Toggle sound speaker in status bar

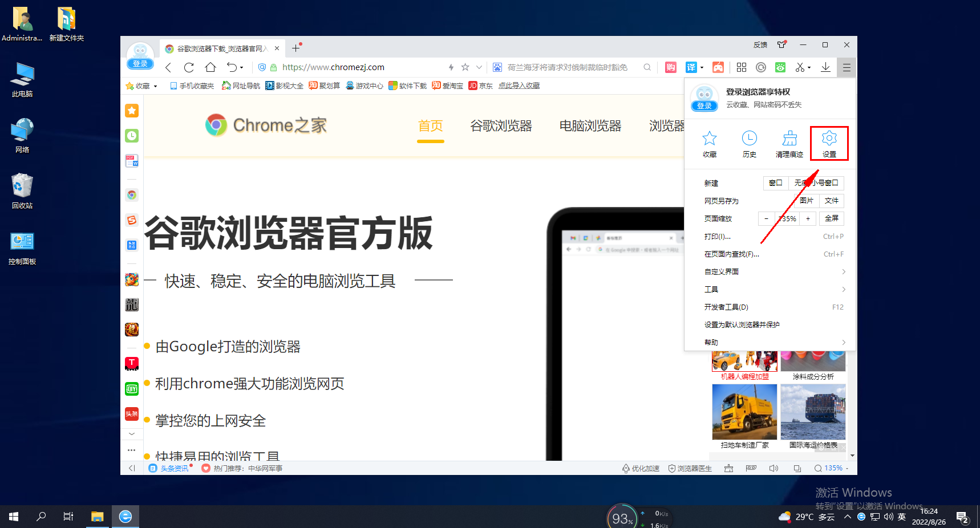coord(774,468)
